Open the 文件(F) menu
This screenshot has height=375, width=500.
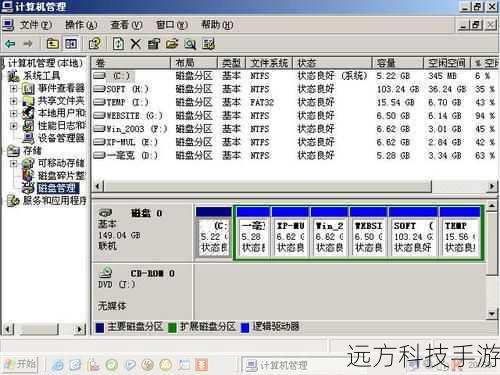(x=36, y=25)
